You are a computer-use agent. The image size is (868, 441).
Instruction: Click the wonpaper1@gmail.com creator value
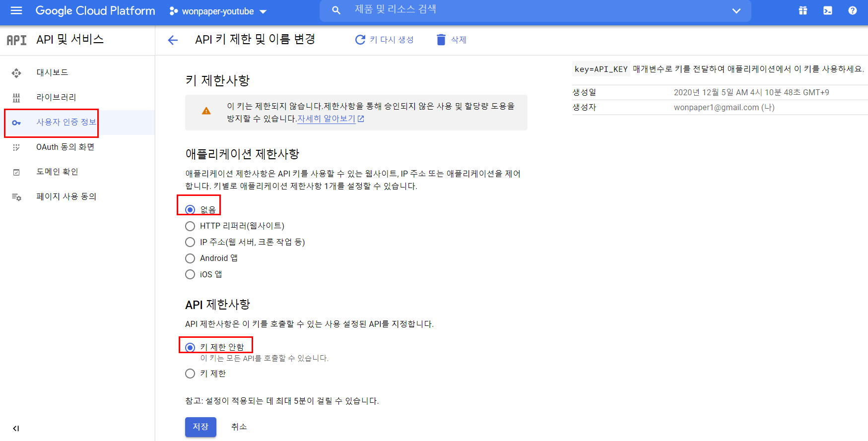coord(724,107)
